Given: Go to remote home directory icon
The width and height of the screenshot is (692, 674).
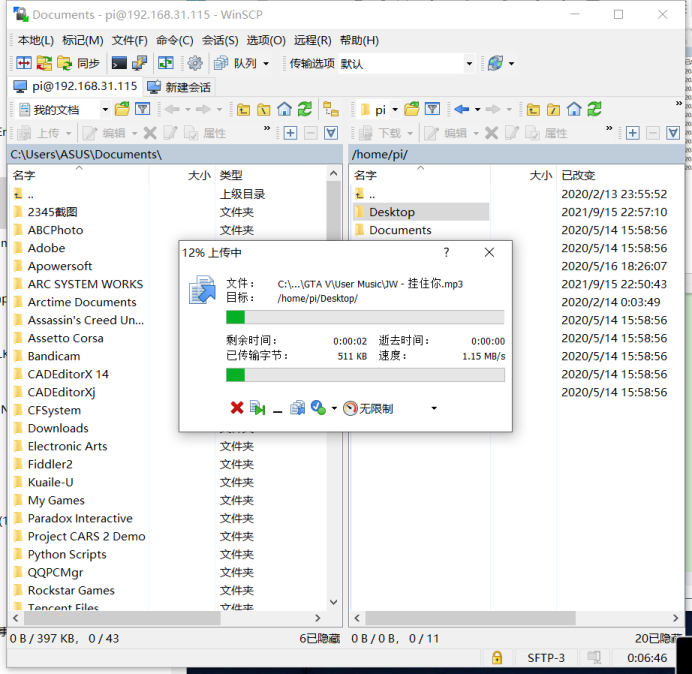Looking at the screenshot, I should click(574, 109).
